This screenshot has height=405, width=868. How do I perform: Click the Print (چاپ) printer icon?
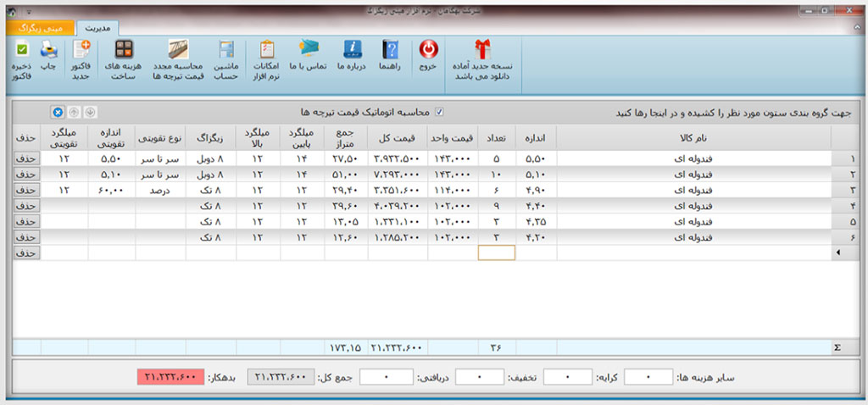pyautogui.click(x=48, y=51)
